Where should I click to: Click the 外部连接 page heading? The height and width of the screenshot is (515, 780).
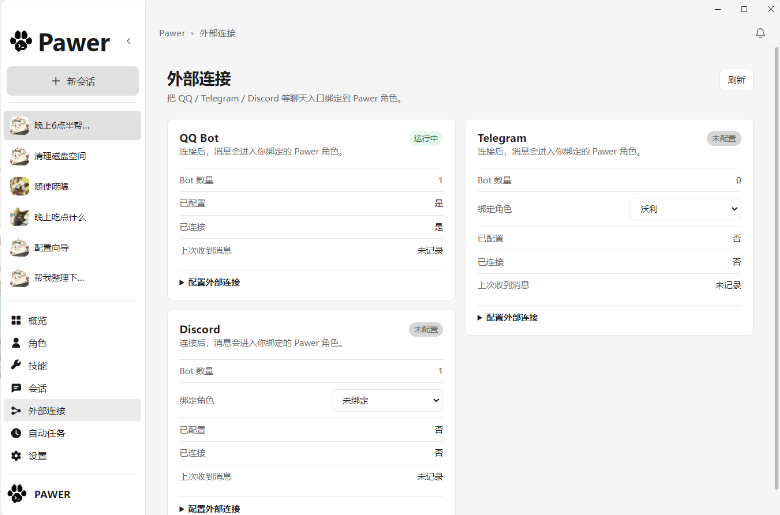click(199, 79)
